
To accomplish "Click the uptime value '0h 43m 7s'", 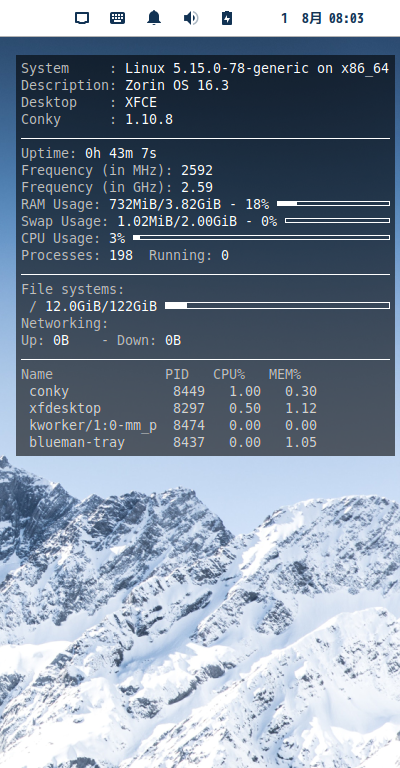I will 121,153.
